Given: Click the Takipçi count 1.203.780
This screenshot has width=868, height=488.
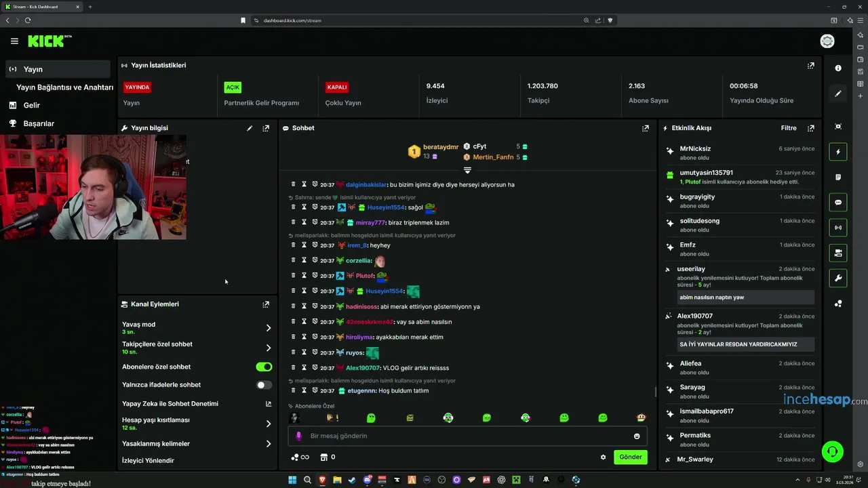Looking at the screenshot, I should click(542, 86).
